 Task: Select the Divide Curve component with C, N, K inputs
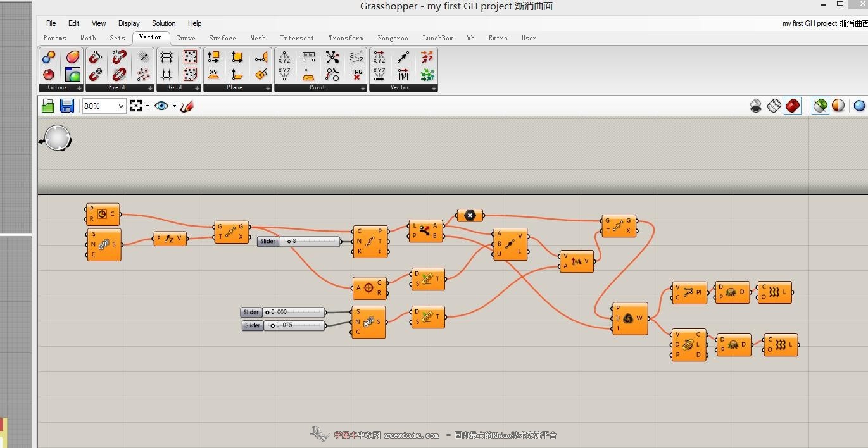click(370, 241)
